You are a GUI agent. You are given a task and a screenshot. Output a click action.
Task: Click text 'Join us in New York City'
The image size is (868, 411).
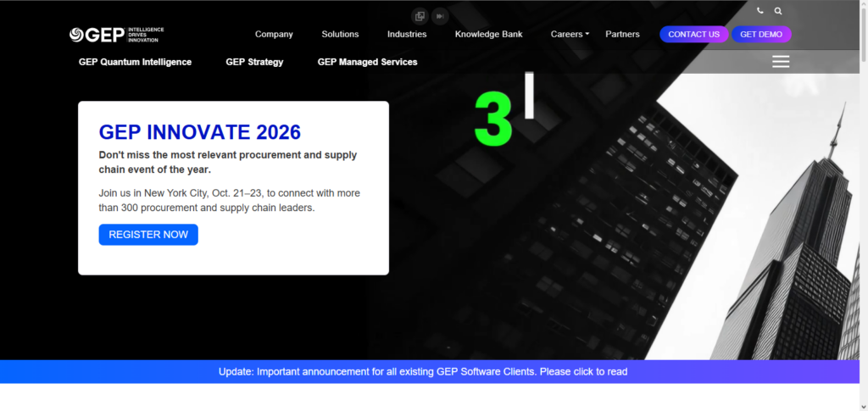coord(153,193)
